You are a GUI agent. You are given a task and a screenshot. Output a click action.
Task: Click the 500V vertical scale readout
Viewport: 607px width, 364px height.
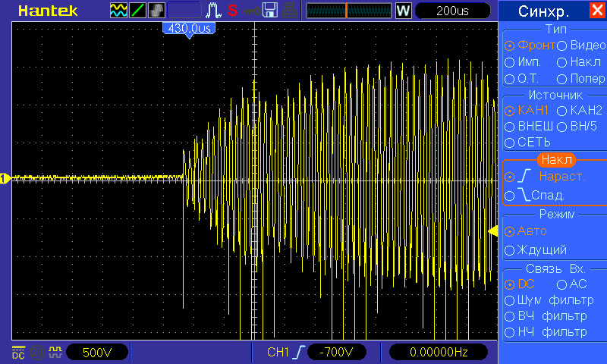[x=97, y=352]
